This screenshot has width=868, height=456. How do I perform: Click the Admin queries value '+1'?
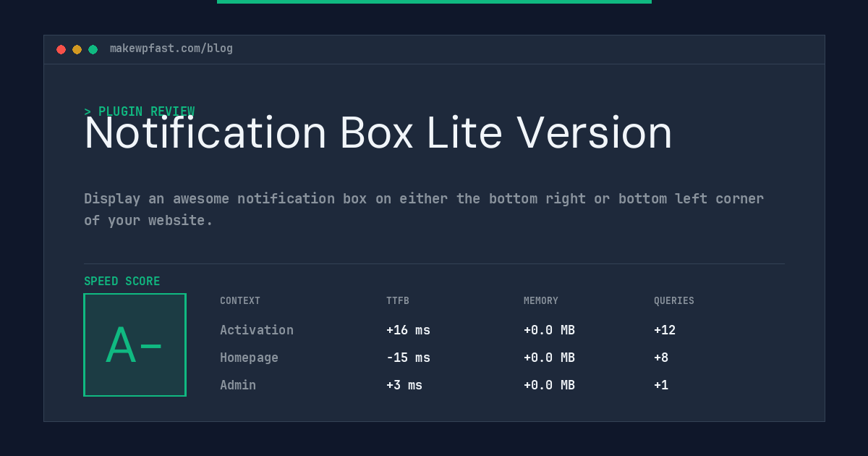coord(661,385)
